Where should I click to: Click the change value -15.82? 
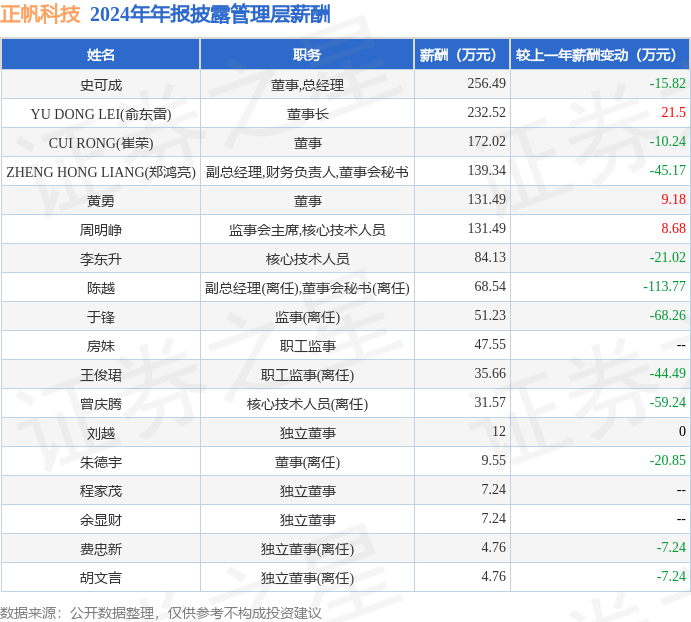tap(668, 83)
